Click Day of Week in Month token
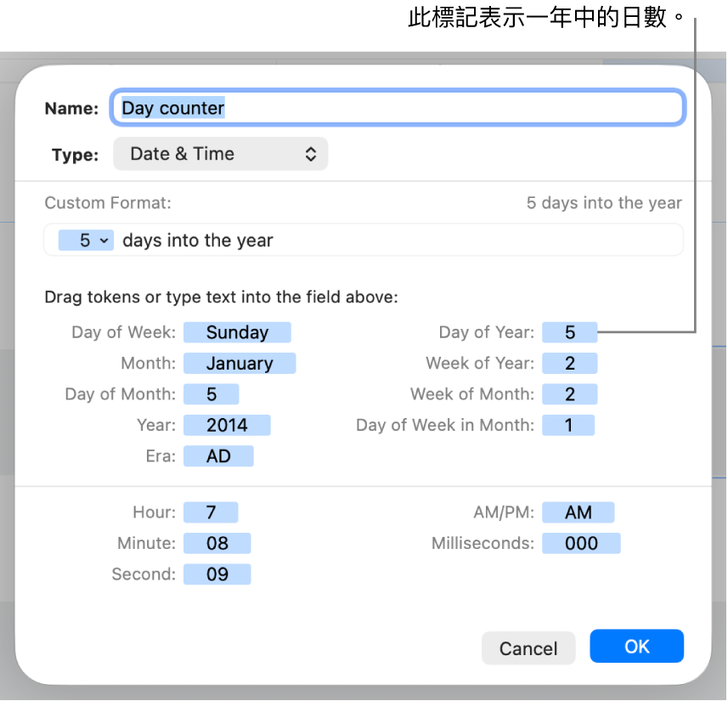The width and height of the screenshot is (728, 701). [569, 425]
